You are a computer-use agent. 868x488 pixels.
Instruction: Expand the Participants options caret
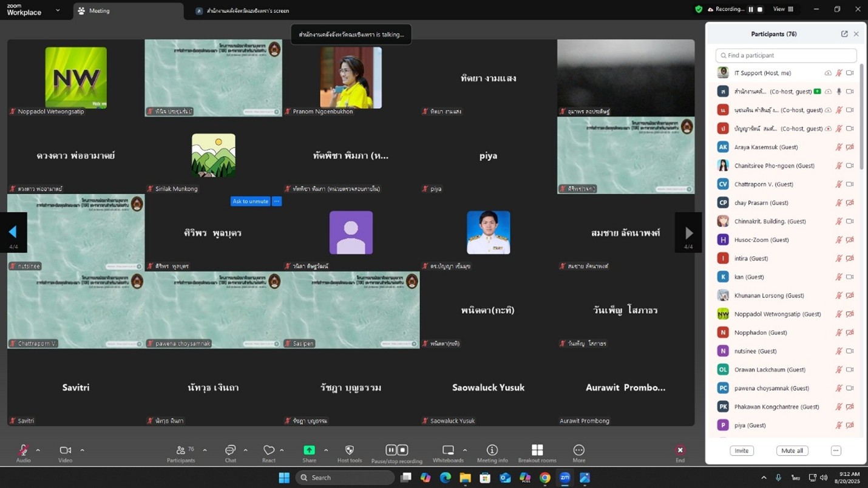pyautogui.click(x=205, y=450)
